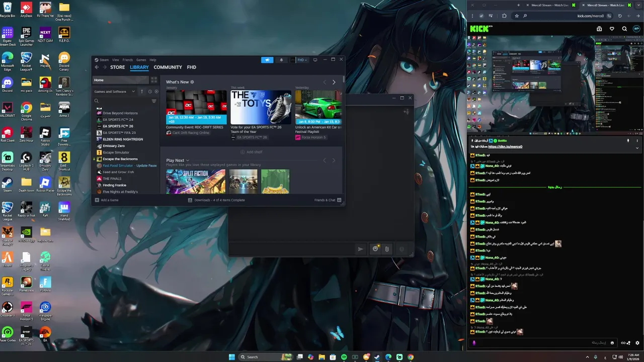This screenshot has height=362, width=644.
Task: Switch to the COMMUNITY tab
Action: 168,67
